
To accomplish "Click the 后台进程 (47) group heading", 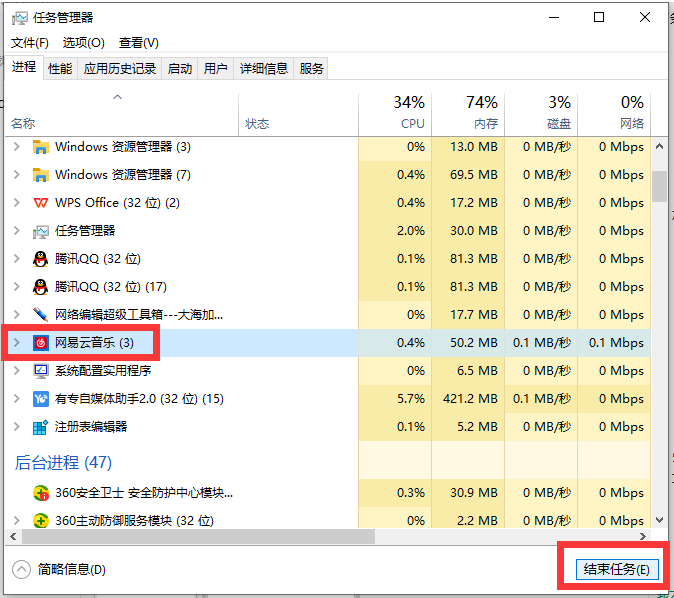I will pyautogui.click(x=63, y=463).
